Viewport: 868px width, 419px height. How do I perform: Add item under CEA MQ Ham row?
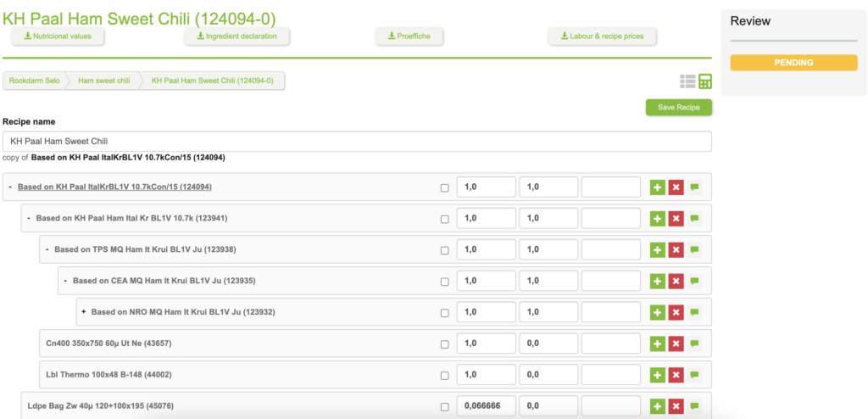[x=657, y=281]
